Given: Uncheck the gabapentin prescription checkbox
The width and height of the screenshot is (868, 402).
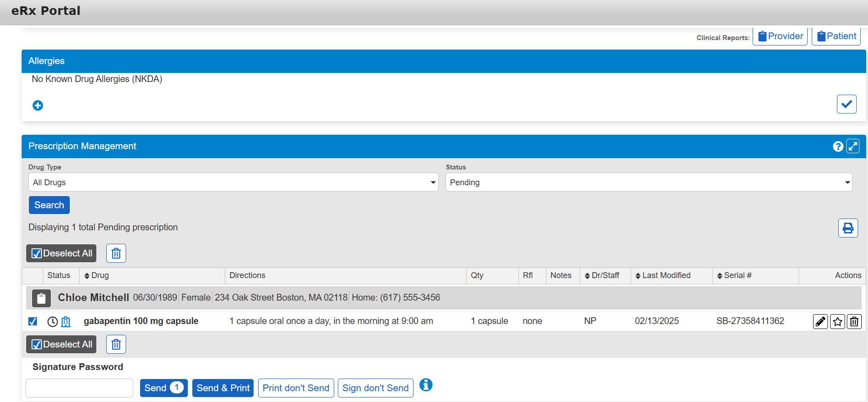Looking at the screenshot, I should click(x=33, y=321).
